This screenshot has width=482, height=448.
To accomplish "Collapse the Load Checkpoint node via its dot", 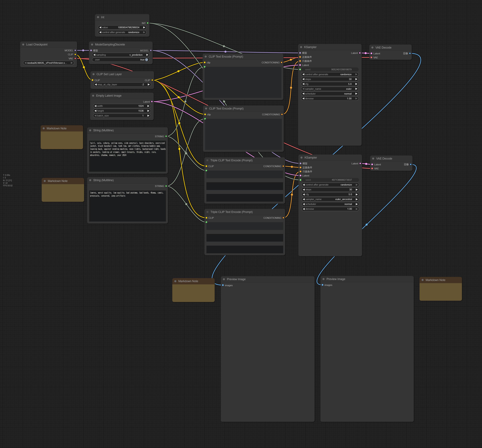I will click(23, 45).
